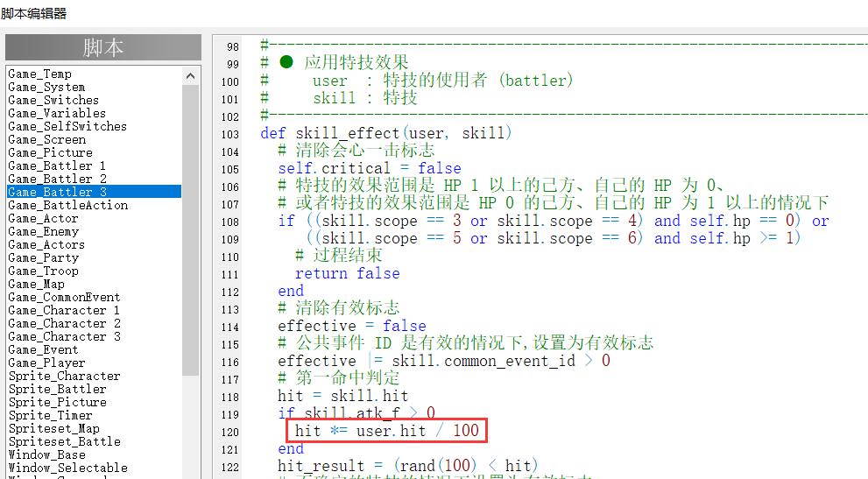Screen dimensions: 868x479
Task: Select Game_Variables script
Action: coord(56,114)
